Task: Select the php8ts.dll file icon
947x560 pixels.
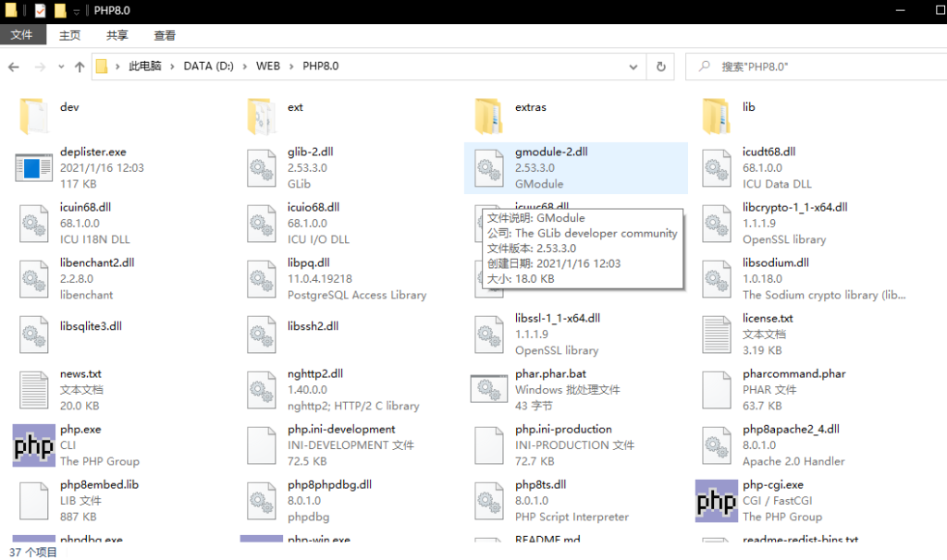Action: [x=489, y=501]
